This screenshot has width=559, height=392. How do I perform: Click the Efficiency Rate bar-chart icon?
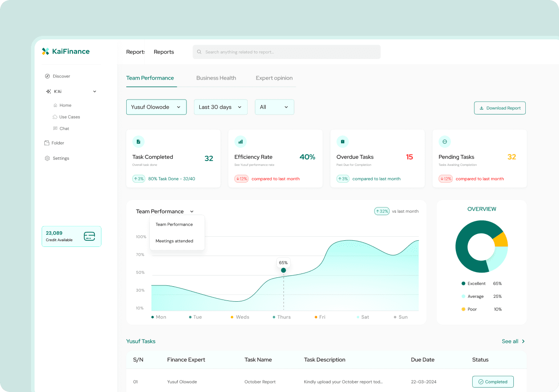click(241, 141)
